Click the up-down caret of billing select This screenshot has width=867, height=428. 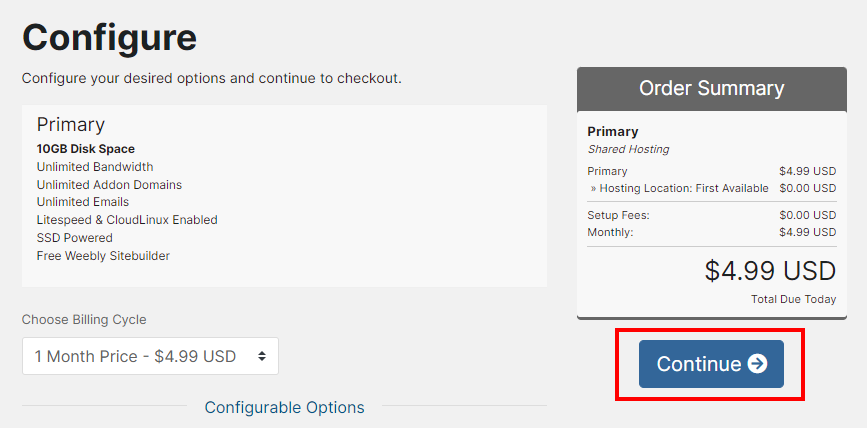pyautogui.click(x=262, y=356)
